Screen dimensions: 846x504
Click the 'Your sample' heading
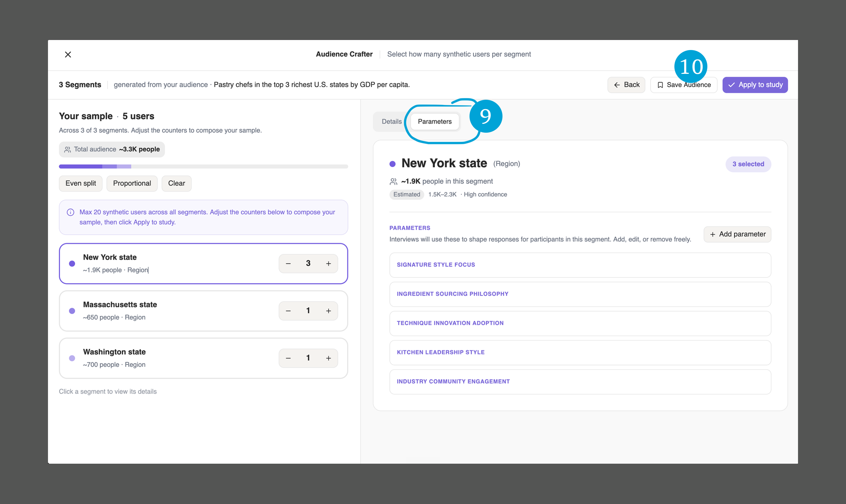pyautogui.click(x=86, y=116)
